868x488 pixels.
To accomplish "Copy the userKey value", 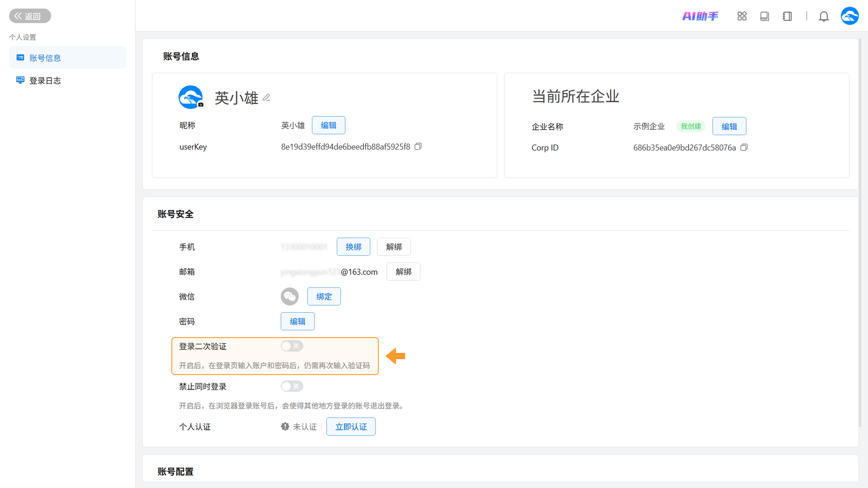I will pos(418,146).
